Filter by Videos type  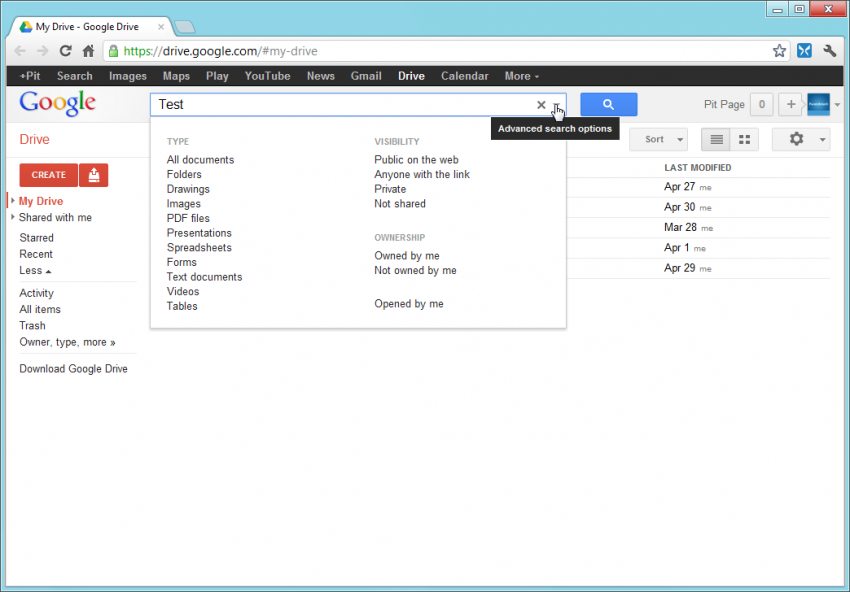183,292
